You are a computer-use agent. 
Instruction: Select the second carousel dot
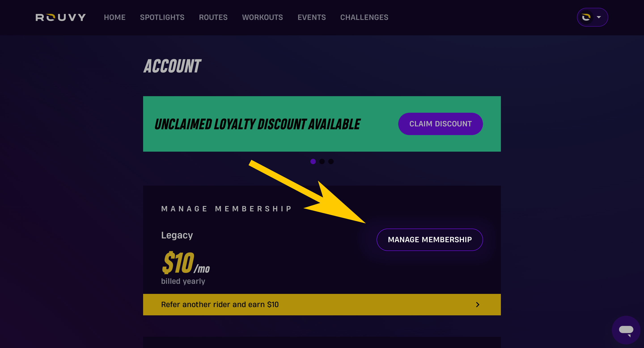pyautogui.click(x=322, y=161)
